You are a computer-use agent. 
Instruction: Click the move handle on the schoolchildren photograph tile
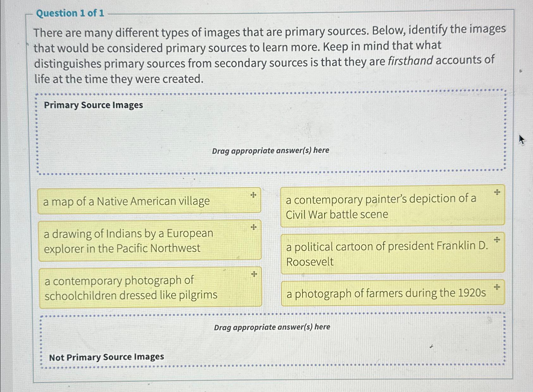click(254, 274)
